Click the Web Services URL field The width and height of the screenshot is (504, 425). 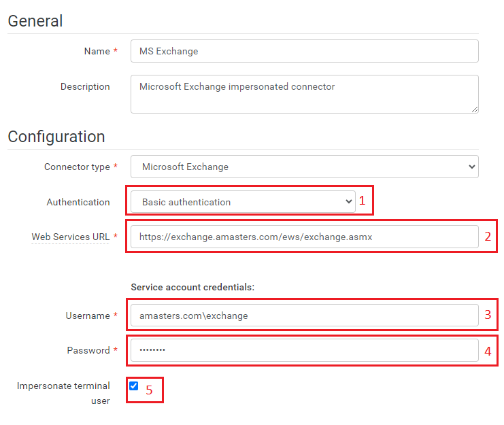pyautogui.click(x=304, y=237)
